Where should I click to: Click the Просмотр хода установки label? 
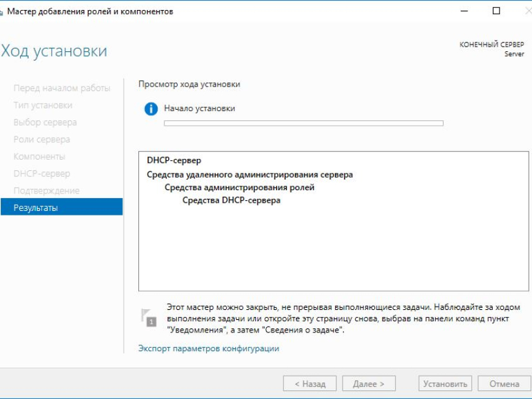pos(190,84)
